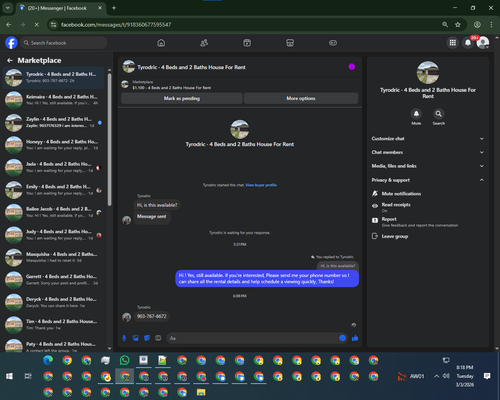Screen dimensions: 500x400
Task: Open Task View on the taskbar
Action: point(28,376)
